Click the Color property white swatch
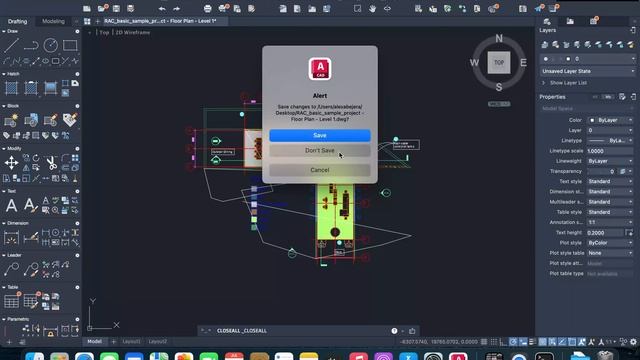The image size is (640, 360). 592,120
